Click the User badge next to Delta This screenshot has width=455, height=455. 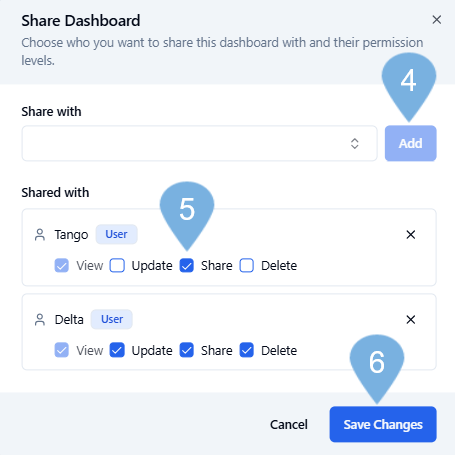point(112,319)
